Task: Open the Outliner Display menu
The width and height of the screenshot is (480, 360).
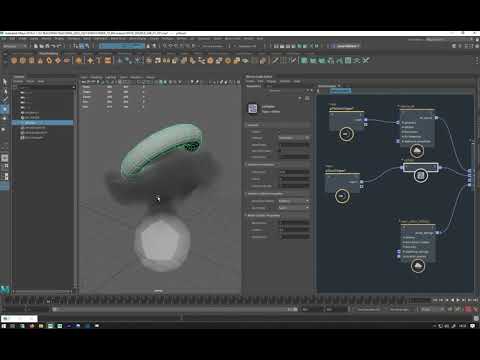Action: [18, 81]
